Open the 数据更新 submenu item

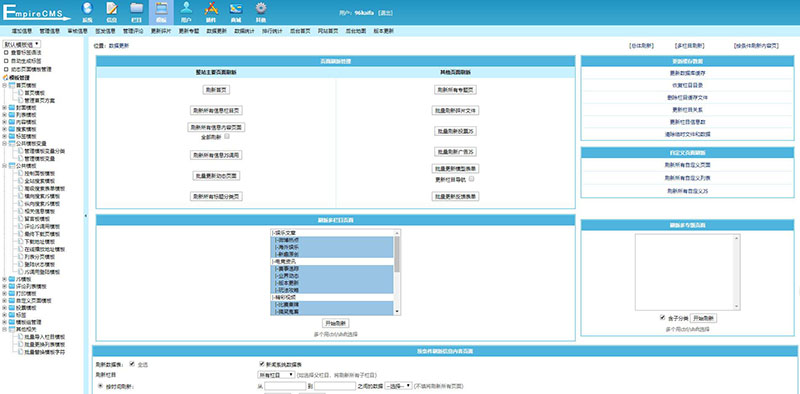pyautogui.click(x=216, y=31)
